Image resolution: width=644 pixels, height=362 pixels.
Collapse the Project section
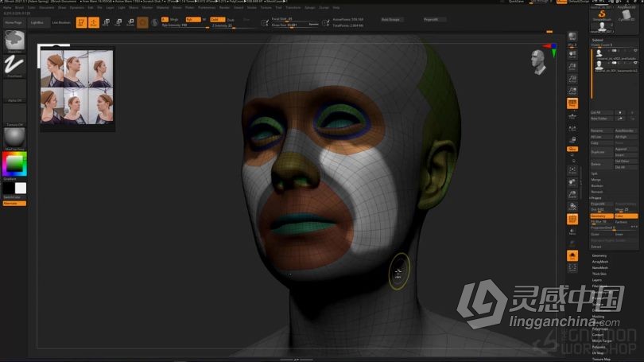596,197
